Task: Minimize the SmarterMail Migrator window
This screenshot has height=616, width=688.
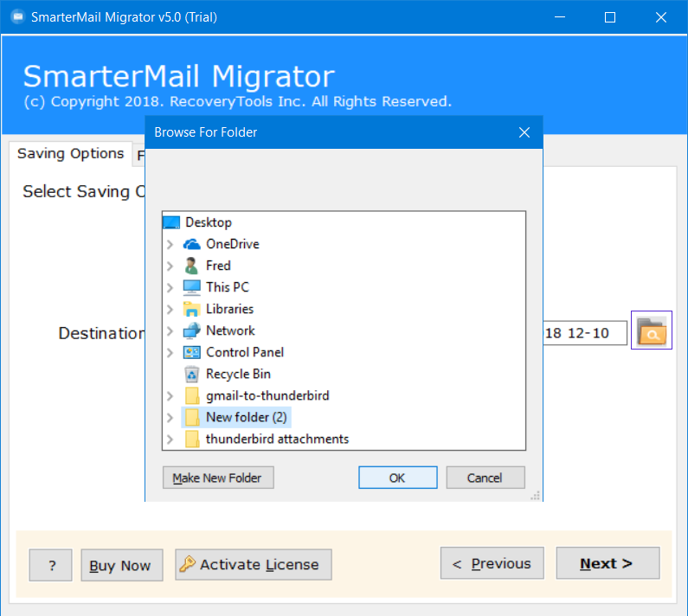Action: tap(559, 17)
